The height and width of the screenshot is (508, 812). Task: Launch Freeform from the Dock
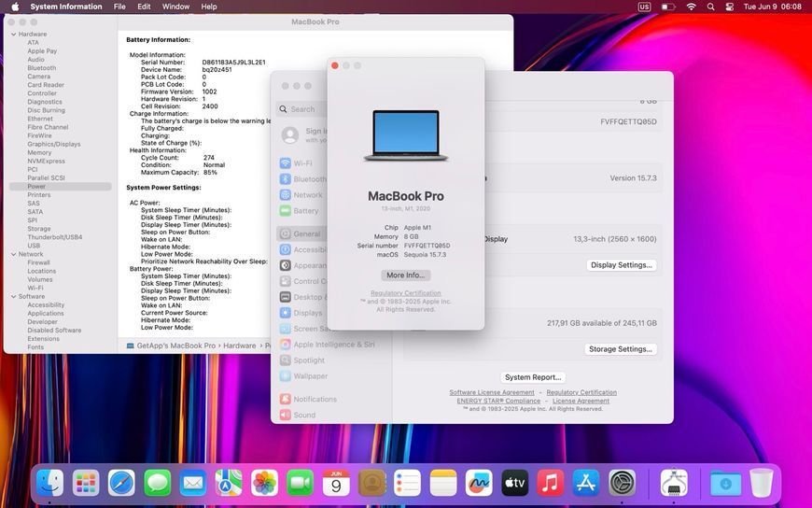click(479, 483)
